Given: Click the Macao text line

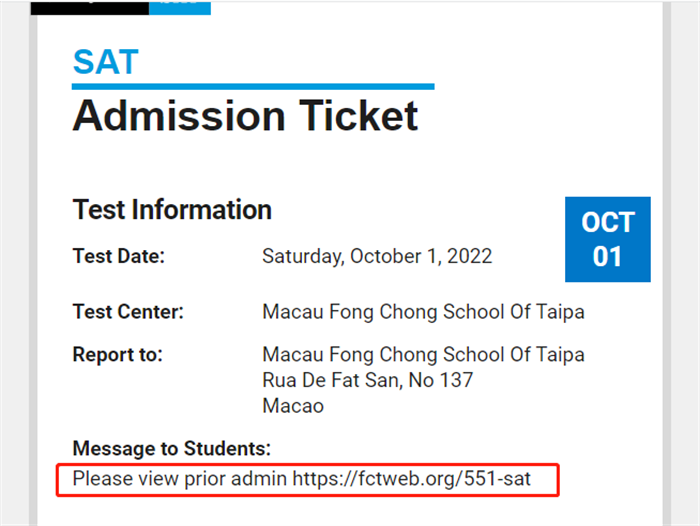Looking at the screenshot, I should click(x=293, y=406).
